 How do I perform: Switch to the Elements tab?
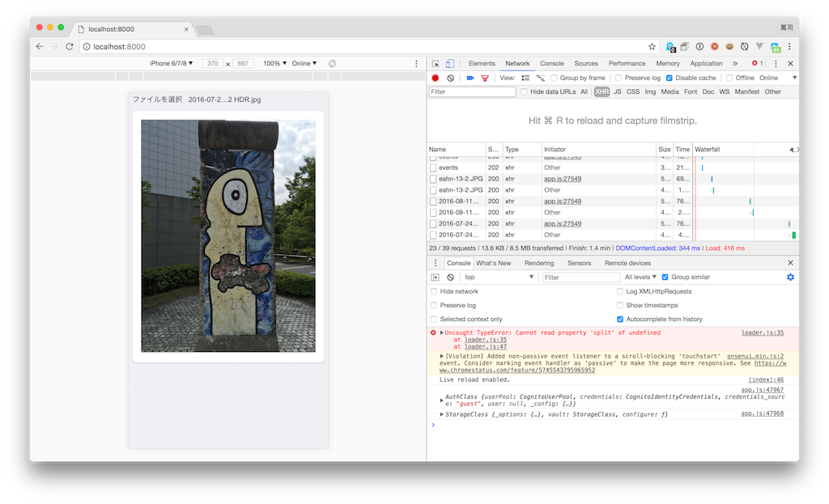[x=482, y=63]
